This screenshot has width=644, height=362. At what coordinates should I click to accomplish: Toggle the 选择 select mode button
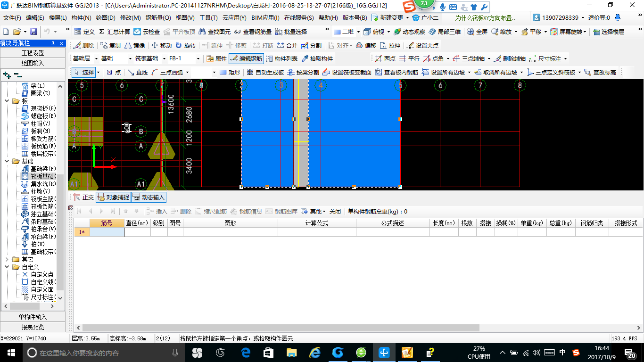point(83,72)
